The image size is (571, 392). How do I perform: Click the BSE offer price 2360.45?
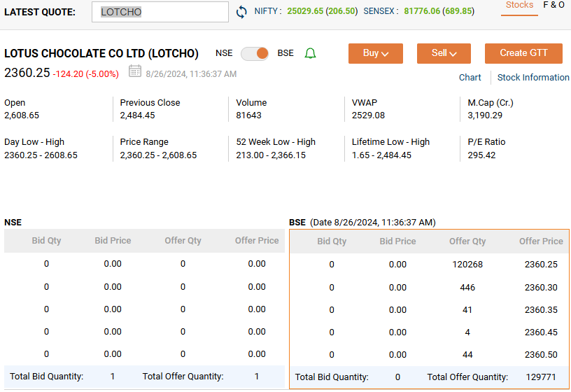point(541,332)
